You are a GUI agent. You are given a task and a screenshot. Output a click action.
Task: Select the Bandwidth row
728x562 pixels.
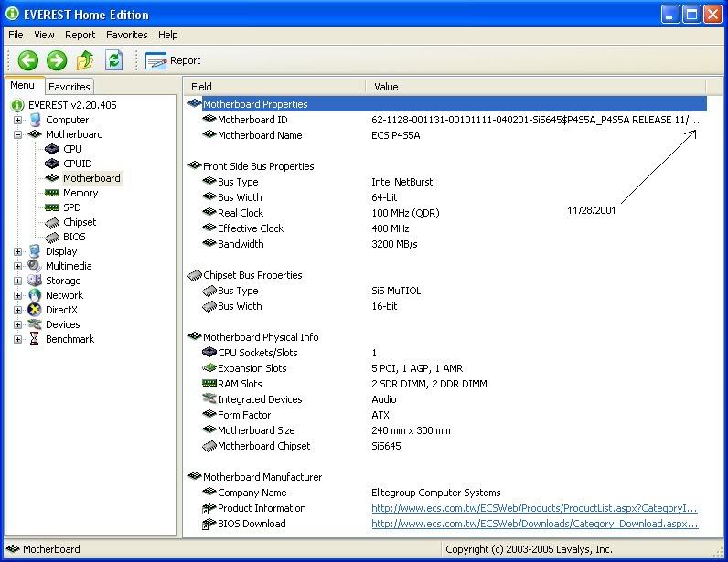tap(446, 244)
